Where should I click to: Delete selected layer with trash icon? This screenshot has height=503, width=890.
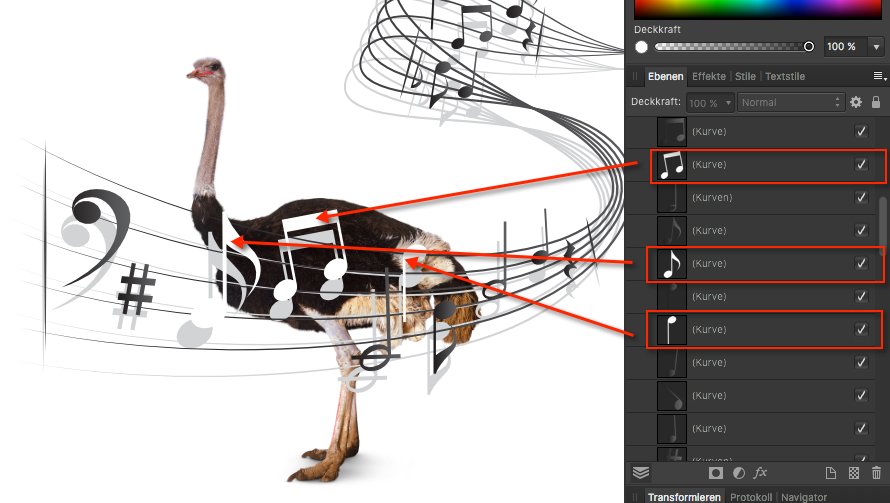pyautogui.click(x=876, y=472)
